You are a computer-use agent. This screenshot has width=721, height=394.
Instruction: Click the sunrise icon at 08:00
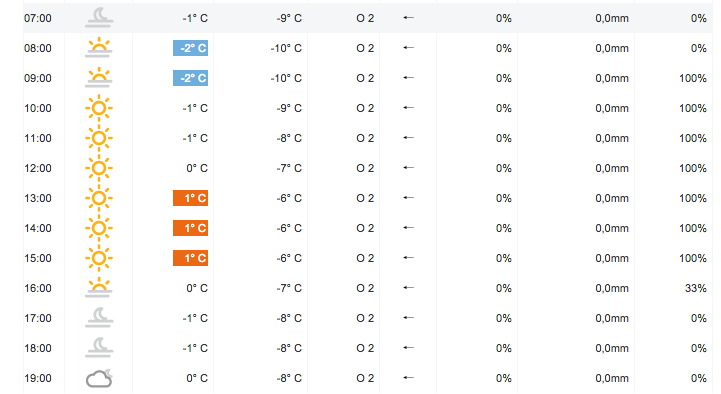[x=99, y=48]
